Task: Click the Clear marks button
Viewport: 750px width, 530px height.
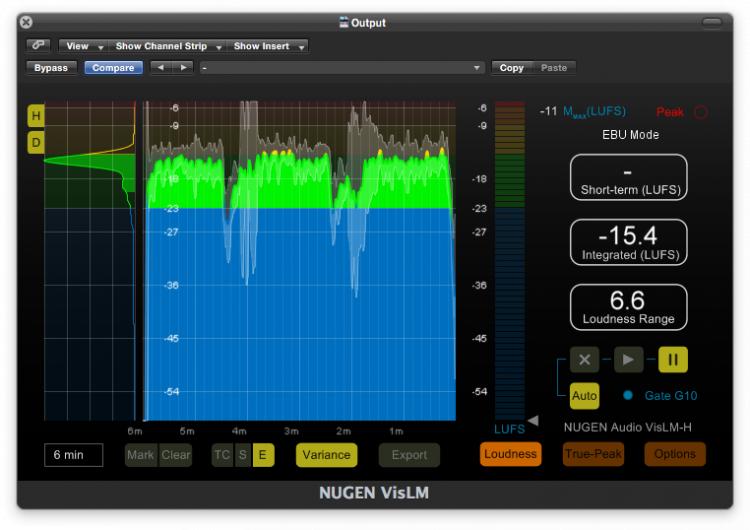Action: point(176,454)
